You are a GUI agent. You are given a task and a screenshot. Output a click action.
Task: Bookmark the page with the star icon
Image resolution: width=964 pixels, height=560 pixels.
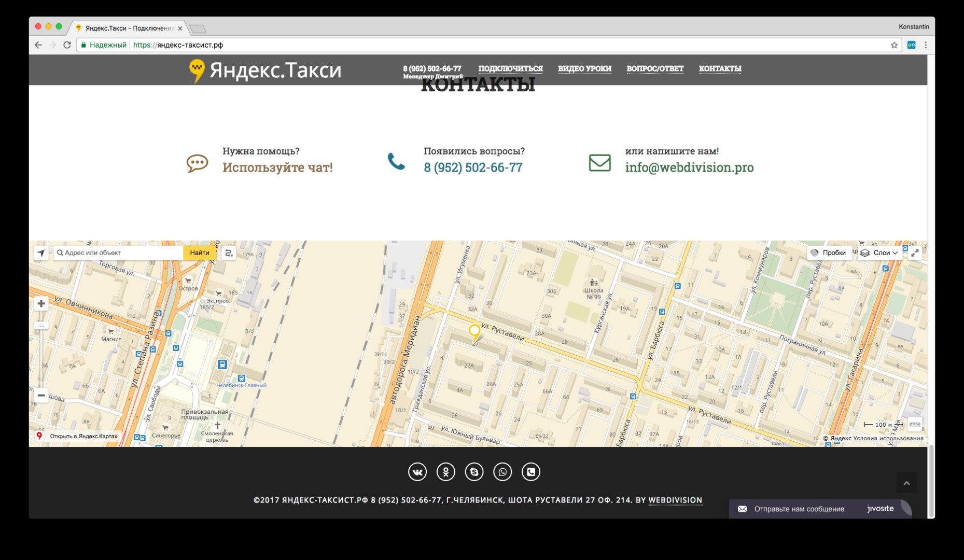click(x=894, y=45)
